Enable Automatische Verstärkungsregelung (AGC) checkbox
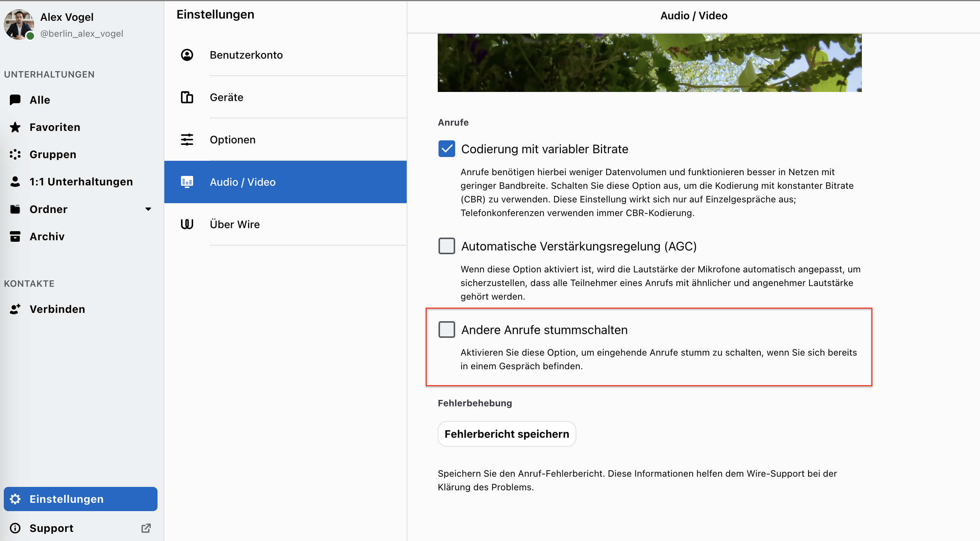Screen dimensions: 980x541 point(446,246)
